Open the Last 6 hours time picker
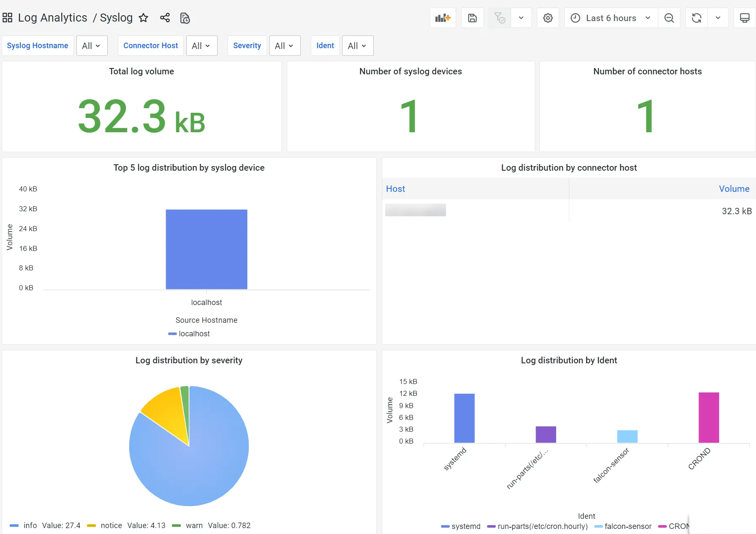Screen dimensions: 756x534 pyautogui.click(x=610, y=18)
